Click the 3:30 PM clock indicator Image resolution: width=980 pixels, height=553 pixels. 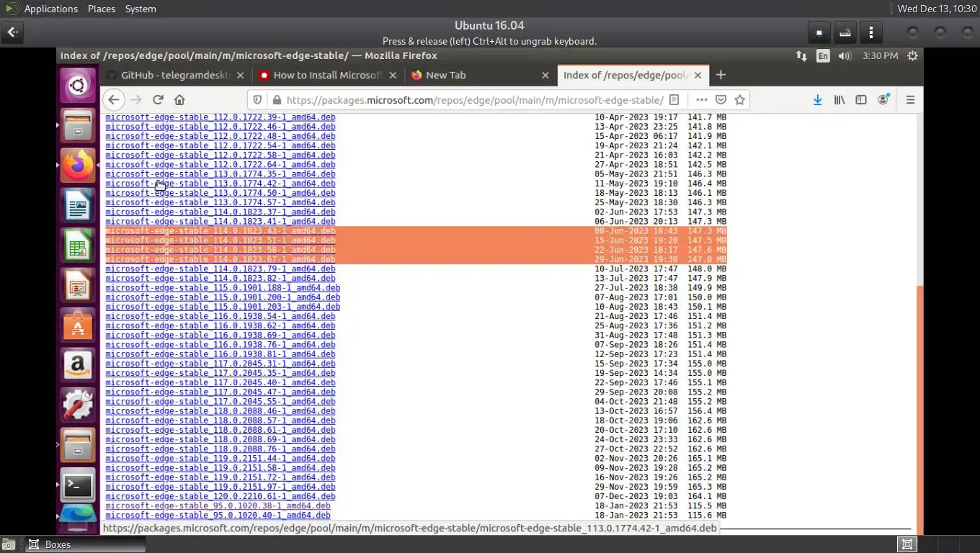tap(880, 55)
